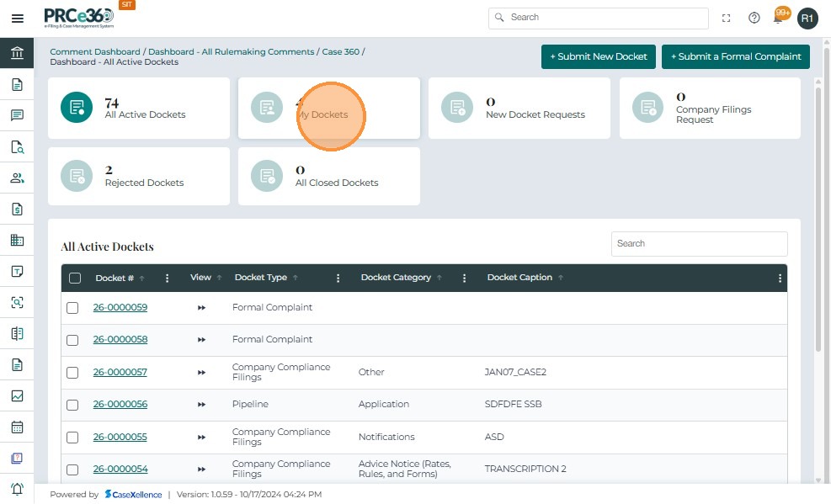The height and width of the screenshot is (504, 831).
Task: Open the Docket # column options menu
Action: [x=167, y=279]
